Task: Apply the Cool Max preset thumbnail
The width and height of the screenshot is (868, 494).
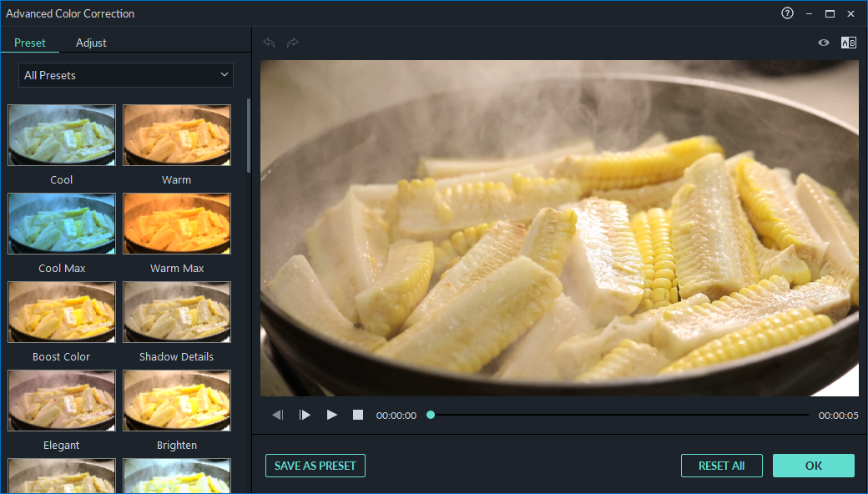Action: pyautogui.click(x=62, y=224)
